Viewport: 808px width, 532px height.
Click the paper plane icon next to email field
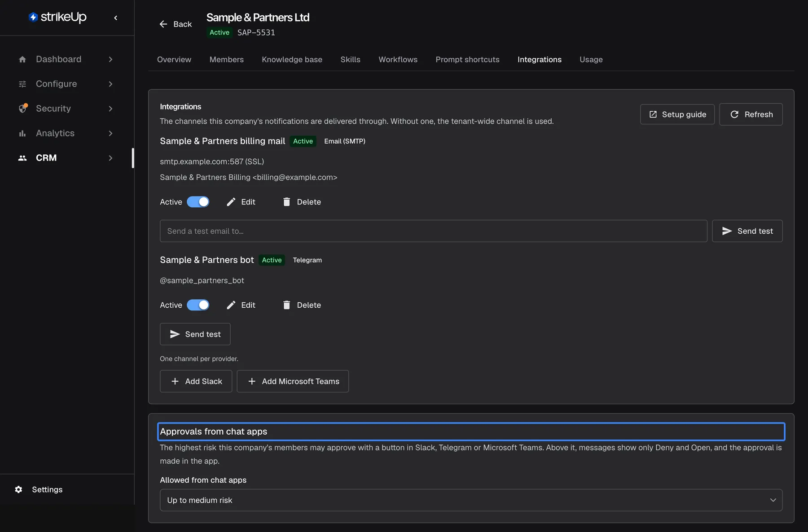pyautogui.click(x=727, y=231)
